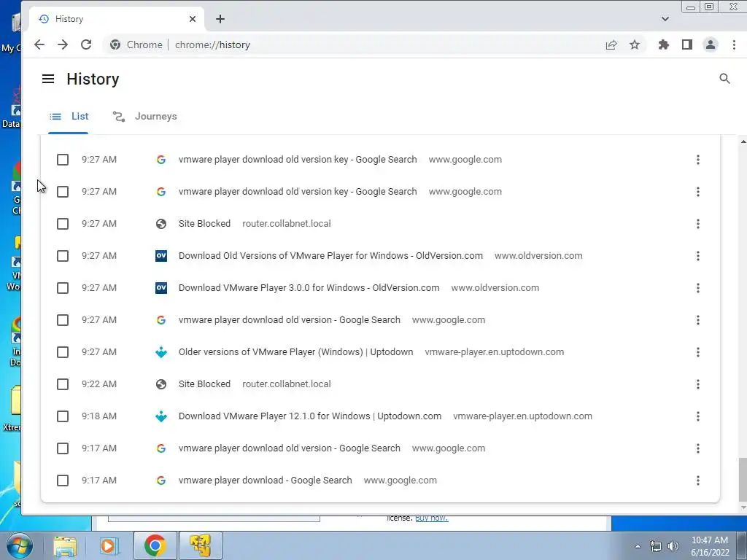Open actions menu for first 'old version key' entry

pyautogui.click(x=698, y=160)
